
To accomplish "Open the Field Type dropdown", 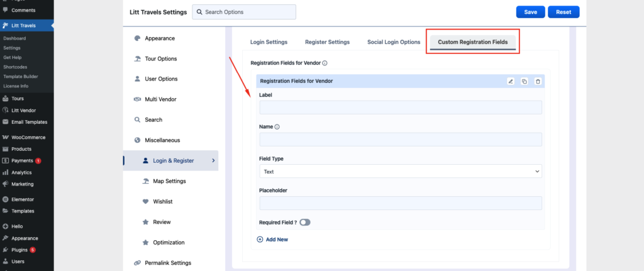I will click(400, 171).
